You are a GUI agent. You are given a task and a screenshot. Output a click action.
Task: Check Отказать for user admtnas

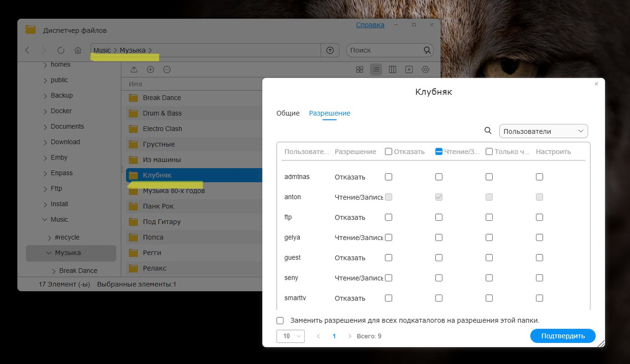388,177
